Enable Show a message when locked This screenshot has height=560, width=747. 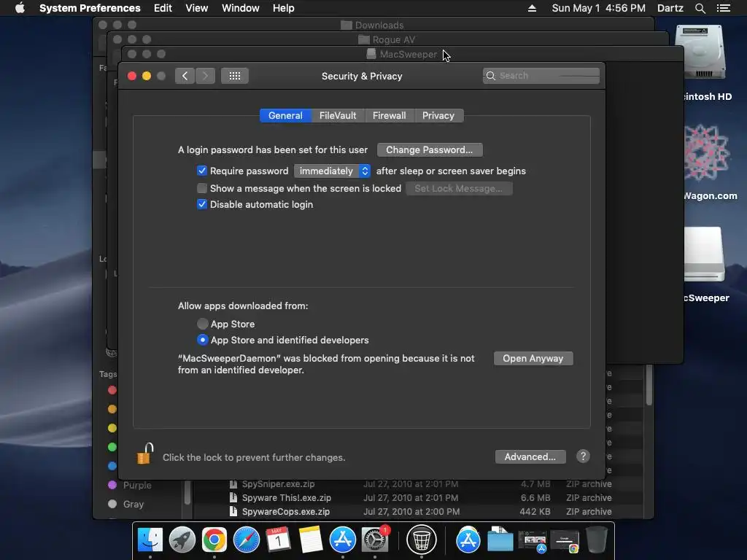coord(202,188)
